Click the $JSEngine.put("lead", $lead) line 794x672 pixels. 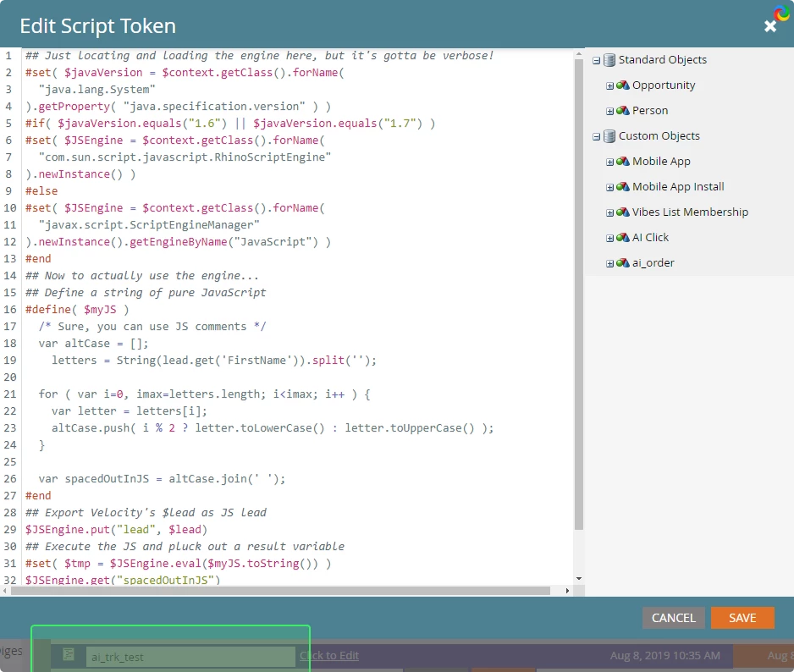coord(117,530)
